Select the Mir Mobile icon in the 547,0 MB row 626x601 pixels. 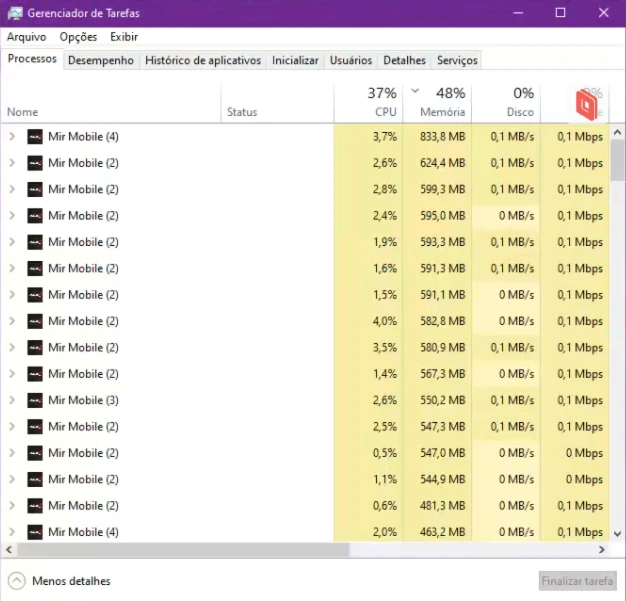pos(35,453)
